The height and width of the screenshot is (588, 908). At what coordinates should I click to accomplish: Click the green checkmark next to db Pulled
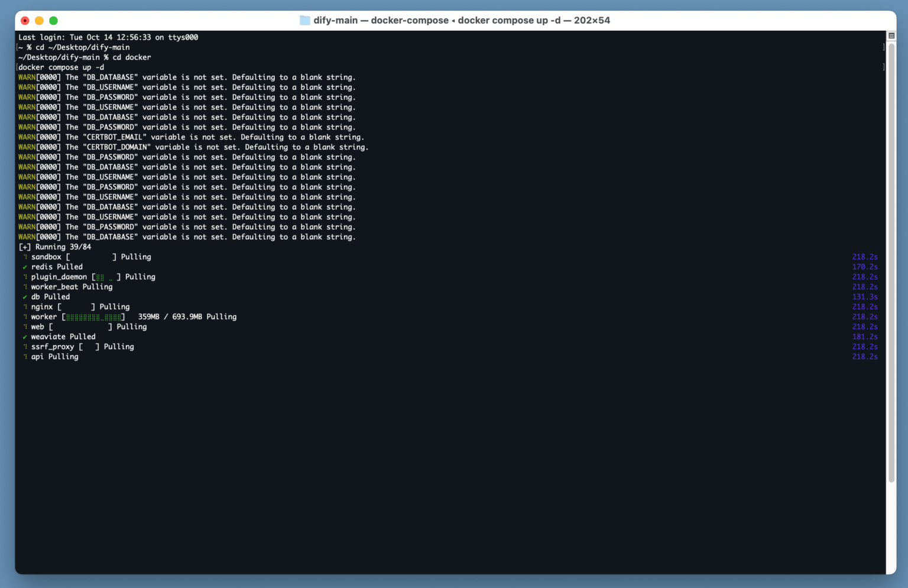[25, 297]
